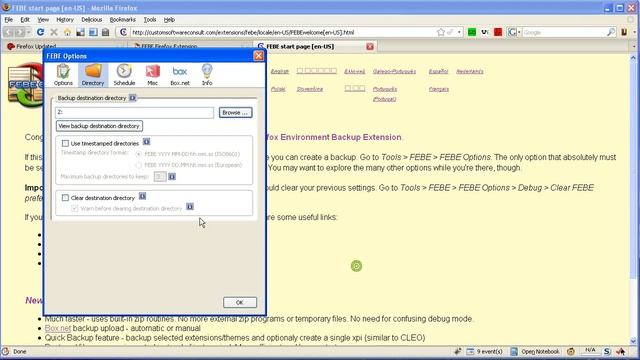The height and width of the screenshot is (360, 640).
Task: Click the red checkmark status bar icon
Action: 621,351
